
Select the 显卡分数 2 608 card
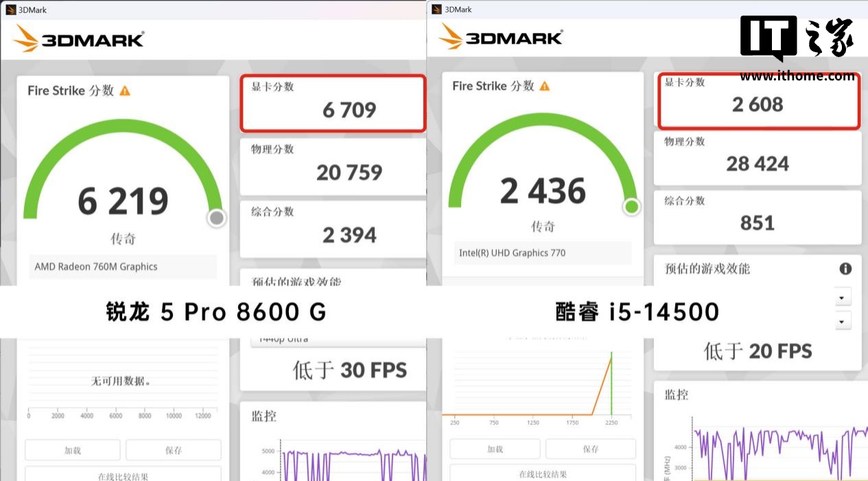click(x=759, y=101)
